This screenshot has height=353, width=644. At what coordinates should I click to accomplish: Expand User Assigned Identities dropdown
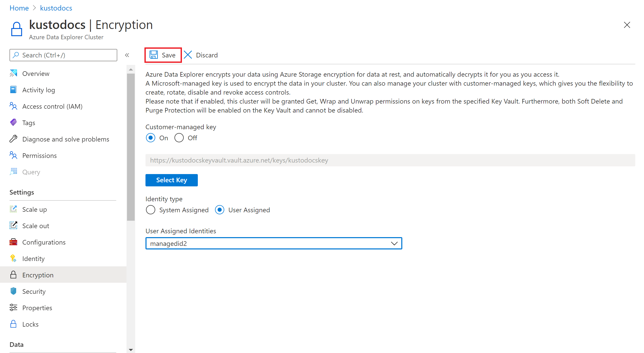tap(394, 244)
